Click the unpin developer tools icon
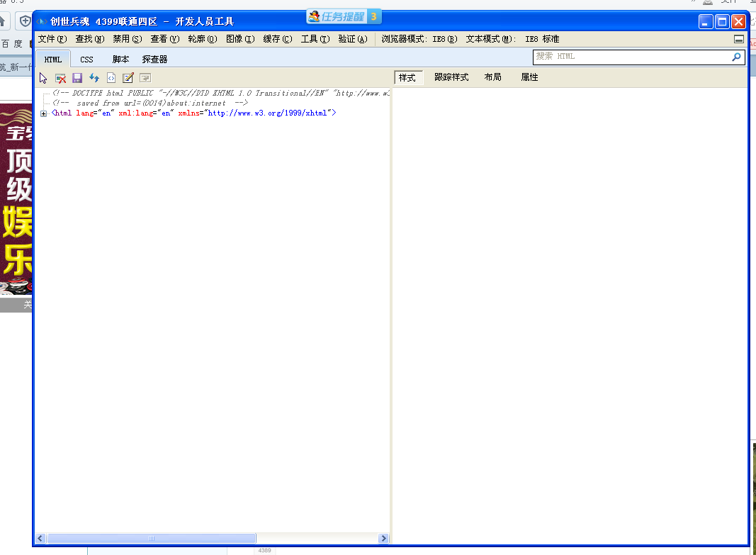The width and height of the screenshot is (756, 555). point(739,39)
